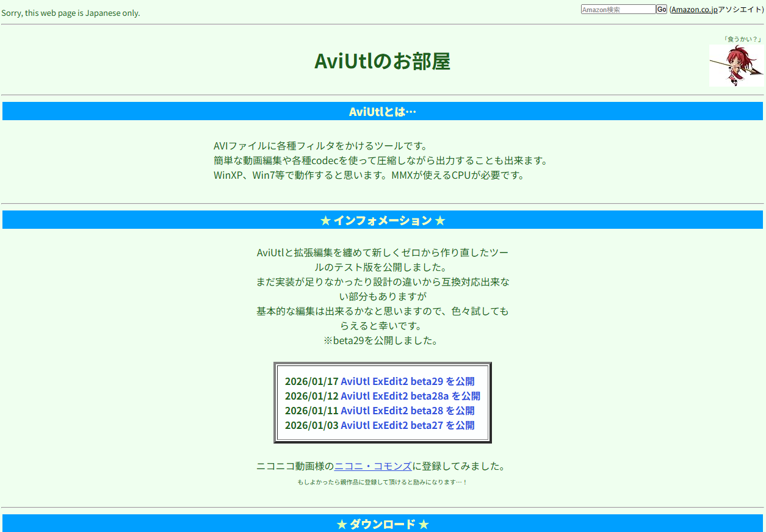Click the 2026/01/17 date in the news box
Image resolution: width=766 pixels, height=532 pixels.
point(311,381)
